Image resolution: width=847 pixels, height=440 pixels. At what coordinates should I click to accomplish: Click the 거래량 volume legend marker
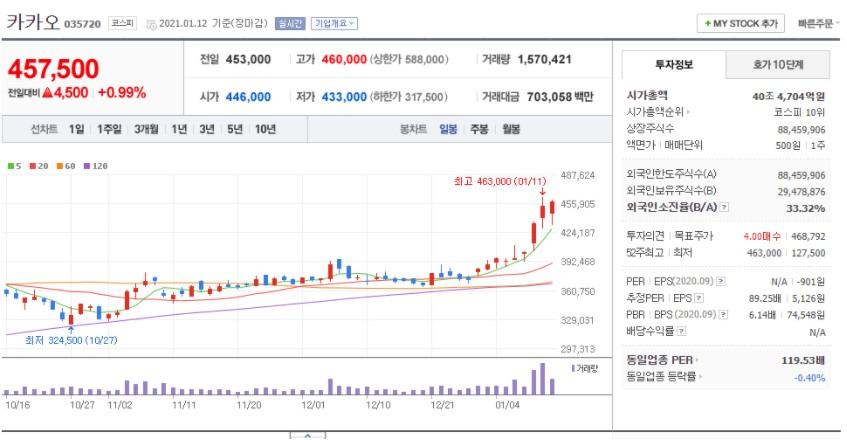585,369
